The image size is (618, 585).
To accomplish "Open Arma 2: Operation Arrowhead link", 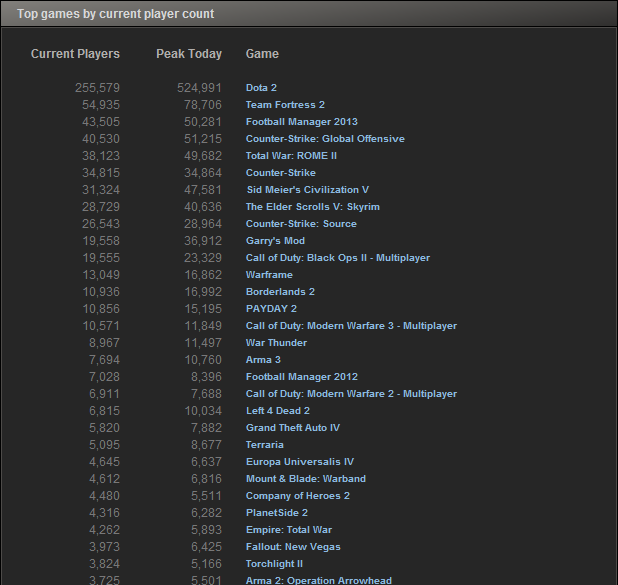I will point(319,580).
